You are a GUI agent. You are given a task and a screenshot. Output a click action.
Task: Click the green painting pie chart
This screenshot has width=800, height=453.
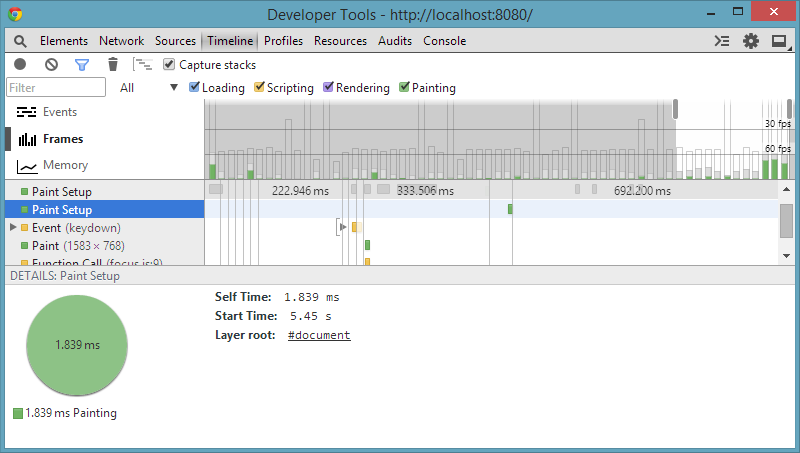pos(77,345)
